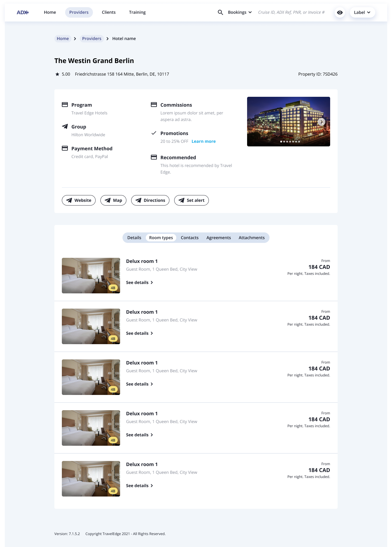Select Providers in the top navigation
The height and width of the screenshot is (547, 392).
click(x=79, y=12)
